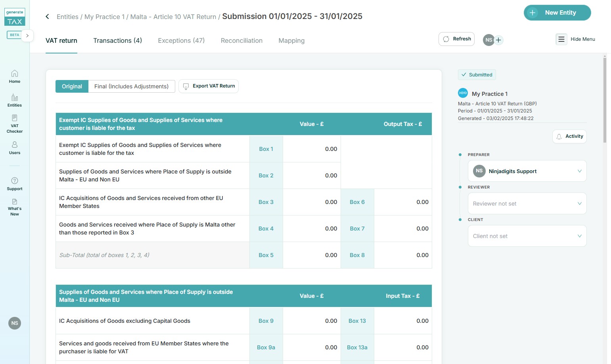Go to Entities in the sidebar

tap(15, 100)
